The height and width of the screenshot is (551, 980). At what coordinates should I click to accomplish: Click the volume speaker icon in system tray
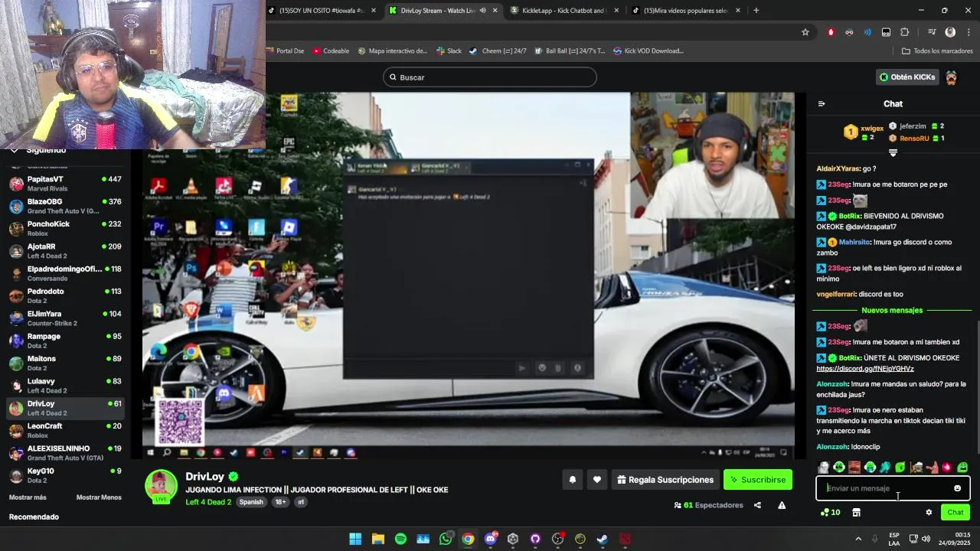click(x=926, y=539)
